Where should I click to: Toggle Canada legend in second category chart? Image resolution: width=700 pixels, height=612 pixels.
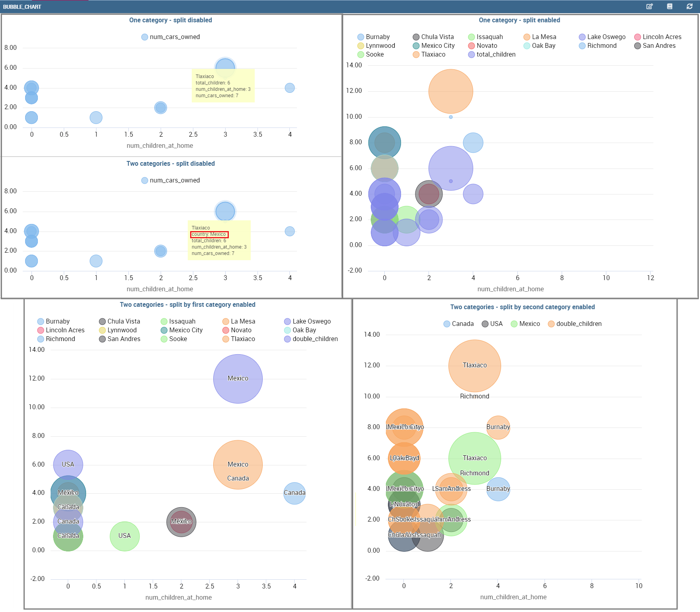[x=458, y=324]
